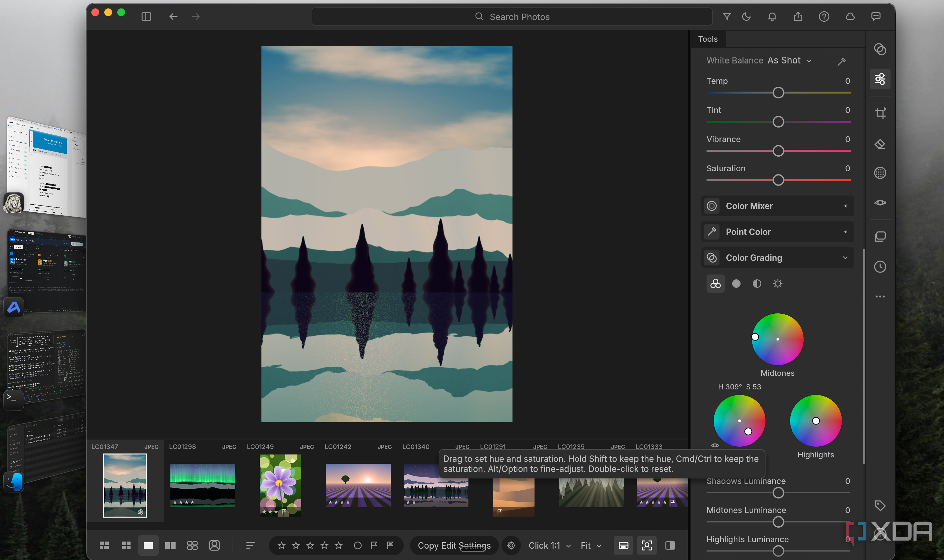The width and height of the screenshot is (944, 560).
Task: Collapse the Color Grading section
Action: [777, 258]
